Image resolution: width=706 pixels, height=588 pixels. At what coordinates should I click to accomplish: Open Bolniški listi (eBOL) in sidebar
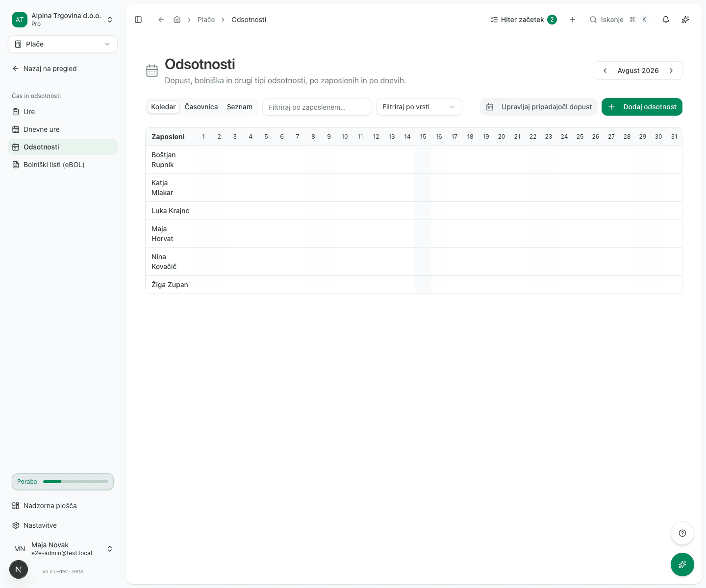(x=63, y=165)
